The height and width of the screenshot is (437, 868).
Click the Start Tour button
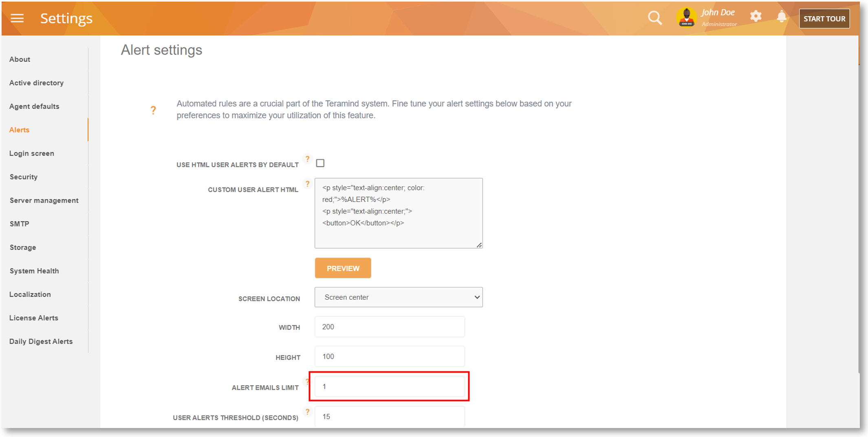pos(824,19)
